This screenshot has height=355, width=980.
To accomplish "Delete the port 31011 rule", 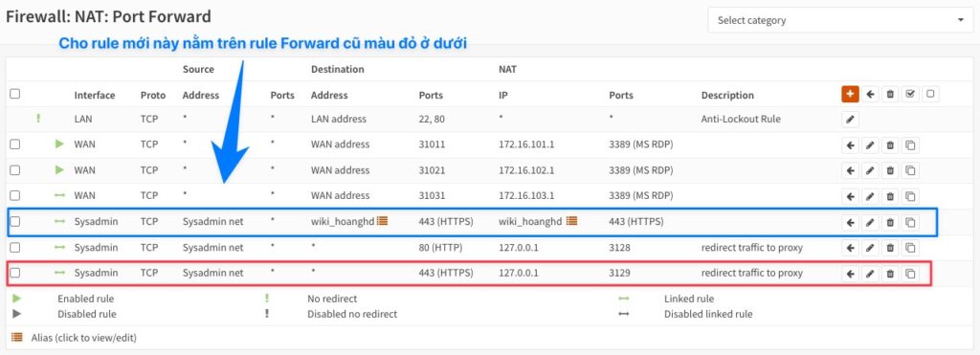I will (891, 145).
